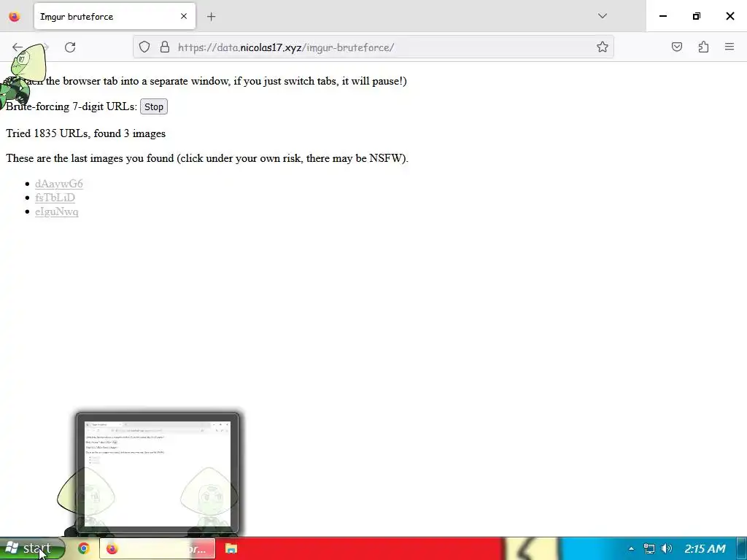Open the Firefox View icon
747x560 pixels.
tap(15, 17)
